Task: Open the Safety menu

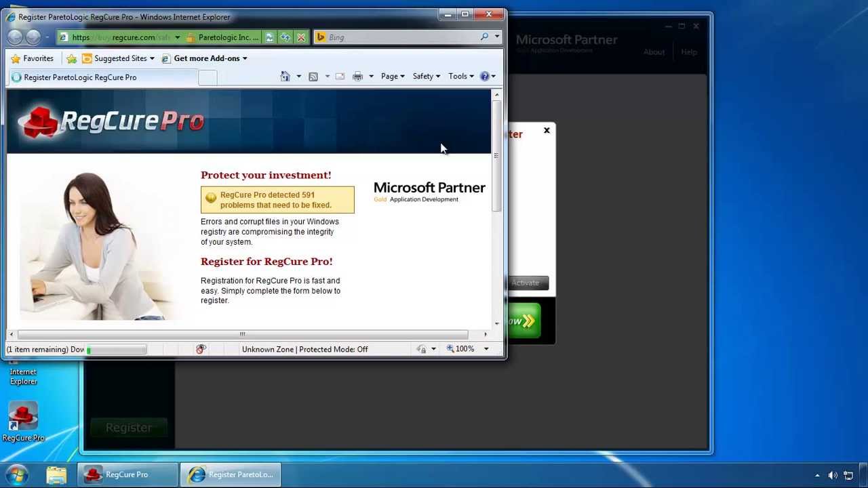Action: coord(427,77)
